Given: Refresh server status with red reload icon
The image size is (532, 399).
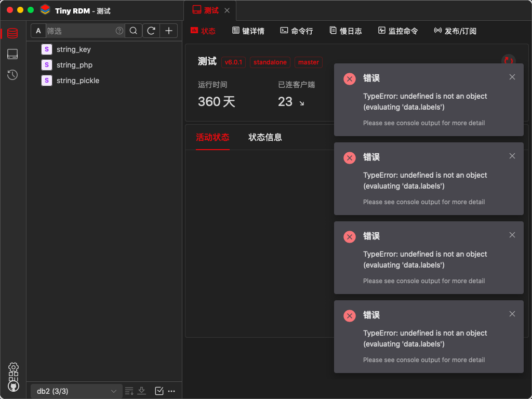Looking at the screenshot, I should 508,60.
